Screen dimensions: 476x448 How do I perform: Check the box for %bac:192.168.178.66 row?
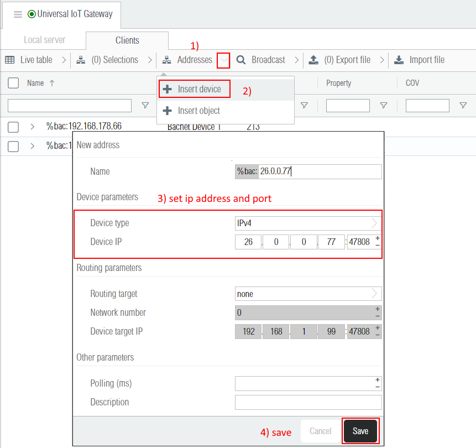coord(13,127)
